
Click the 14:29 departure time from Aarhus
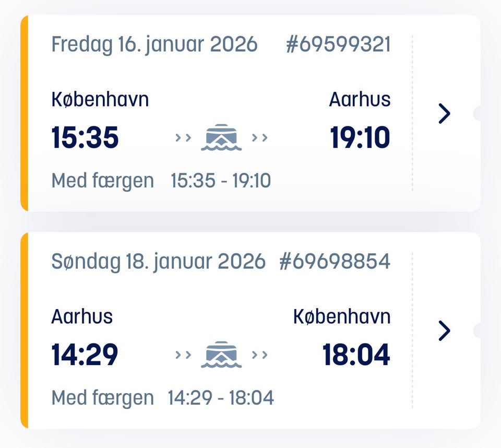point(85,355)
